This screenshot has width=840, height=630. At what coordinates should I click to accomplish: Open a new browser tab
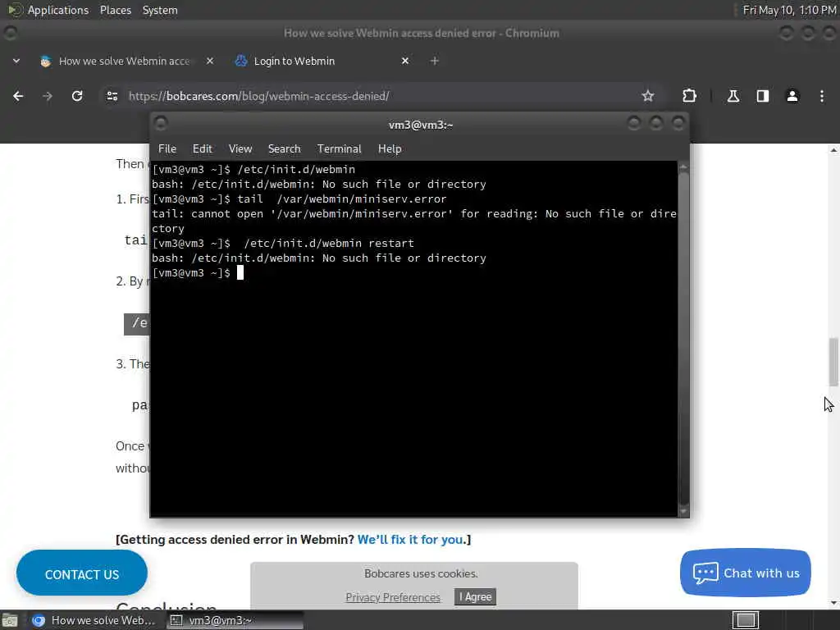coord(435,61)
